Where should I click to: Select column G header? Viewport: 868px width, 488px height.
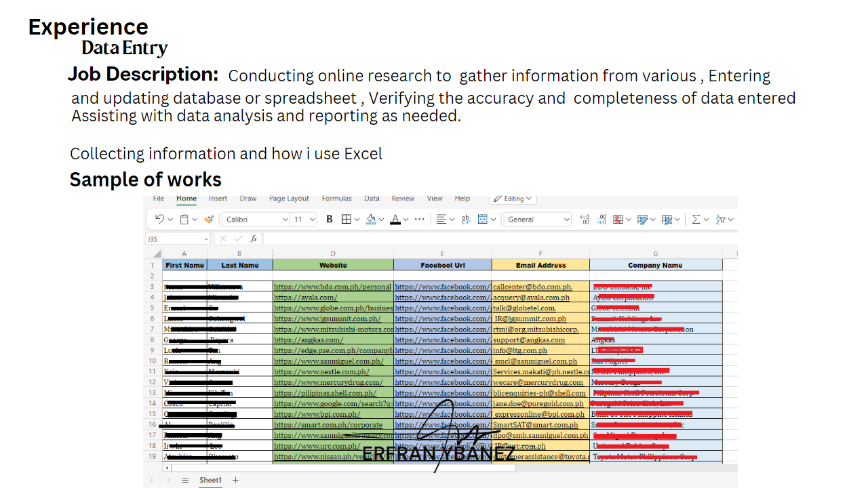pyautogui.click(x=656, y=254)
